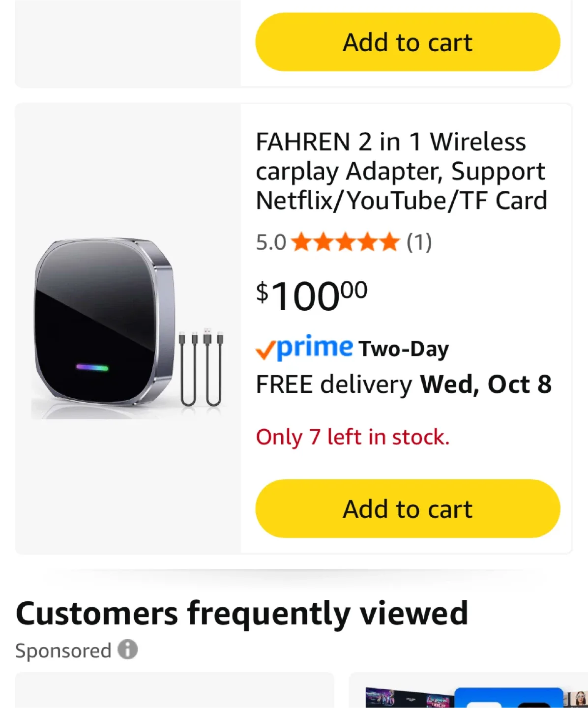Click the orange prime checkmark icon
Screen dimensions: 588x708
pyautogui.click(x=265, y=350)
